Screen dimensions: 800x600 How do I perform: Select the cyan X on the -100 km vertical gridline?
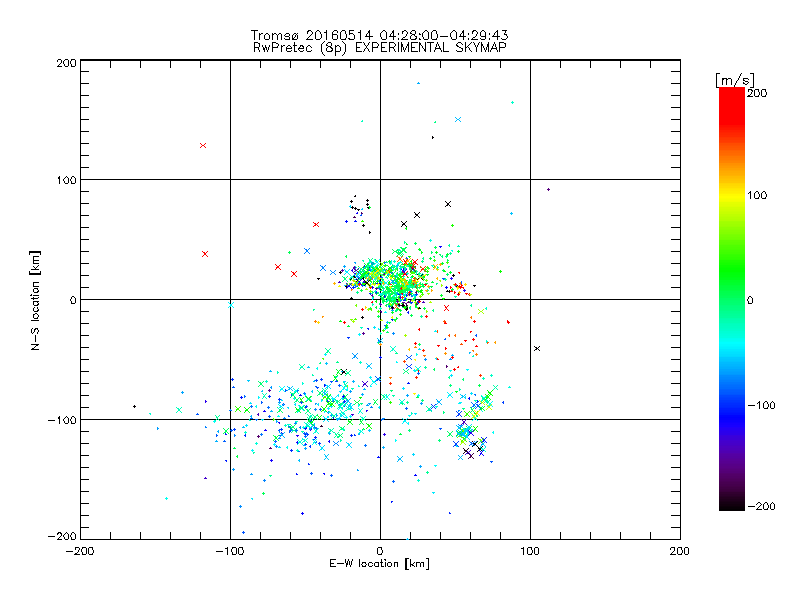click(x=231, y=305)
